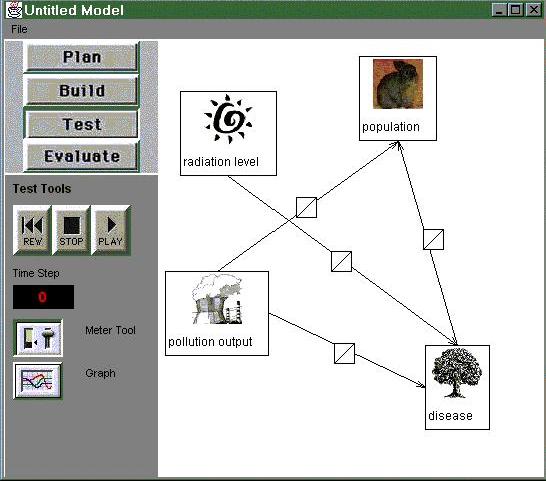Viewport: 546px width, 481px height.
Task: Close the Untitled Model window
Action: pyautogui.click(x=533, y=10)
